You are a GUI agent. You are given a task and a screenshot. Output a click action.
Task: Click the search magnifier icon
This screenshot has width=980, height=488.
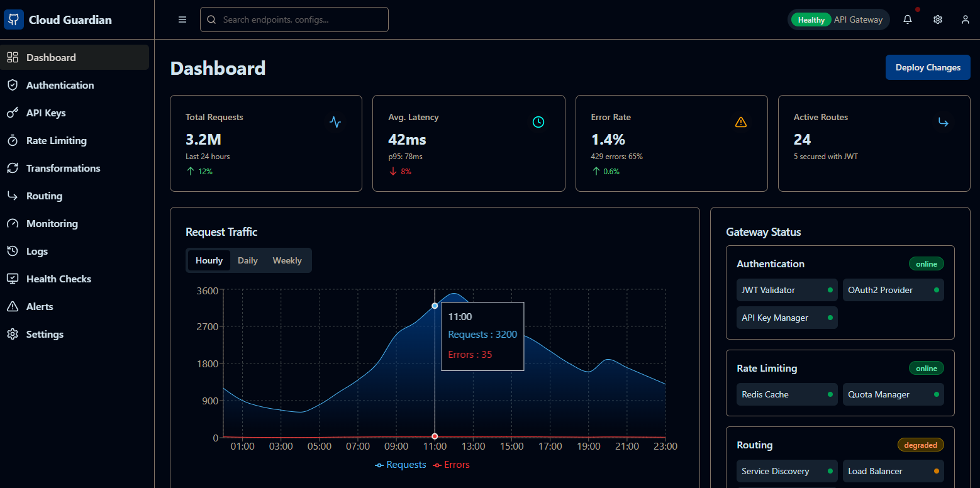pos(211,19)
